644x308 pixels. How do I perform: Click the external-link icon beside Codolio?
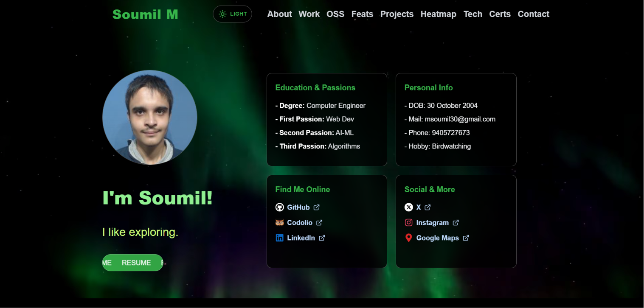point(319,223)
